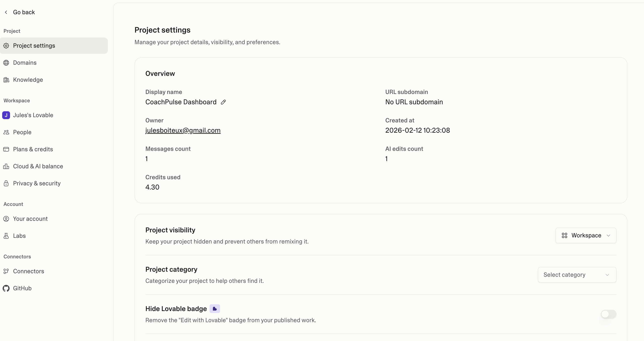Open the Select category dropdown
Viewport: 644px width, 341px height.
577,275
